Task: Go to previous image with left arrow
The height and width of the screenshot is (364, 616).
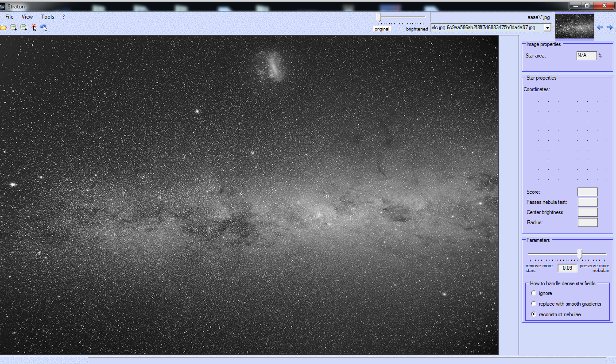Action: point(600,27)
